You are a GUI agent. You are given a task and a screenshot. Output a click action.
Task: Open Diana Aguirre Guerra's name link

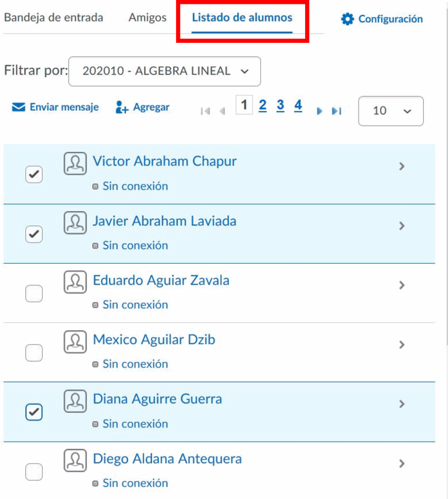(x=157, y=399)
